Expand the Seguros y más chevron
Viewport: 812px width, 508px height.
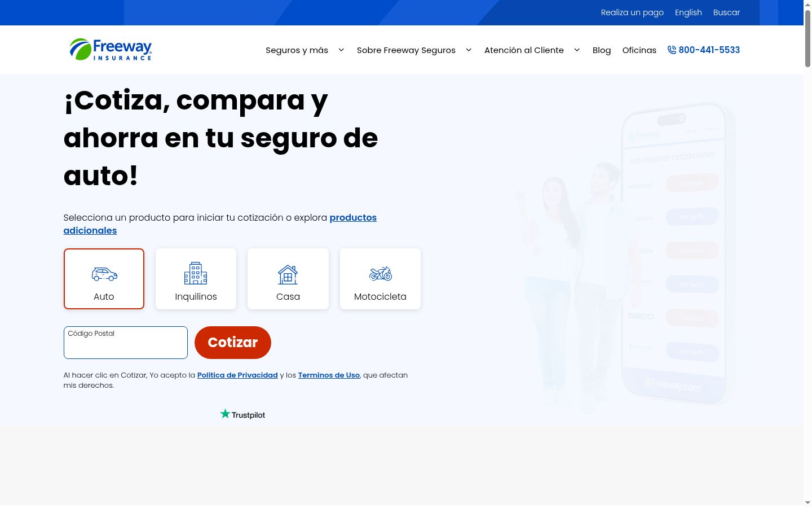pyautogui.click(x=341, y=50)
